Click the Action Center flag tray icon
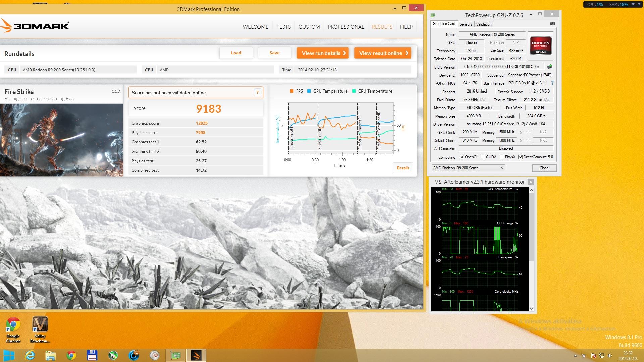Viewport: 644px width, 362px height. pyautogui.click(x=593, y=356)
